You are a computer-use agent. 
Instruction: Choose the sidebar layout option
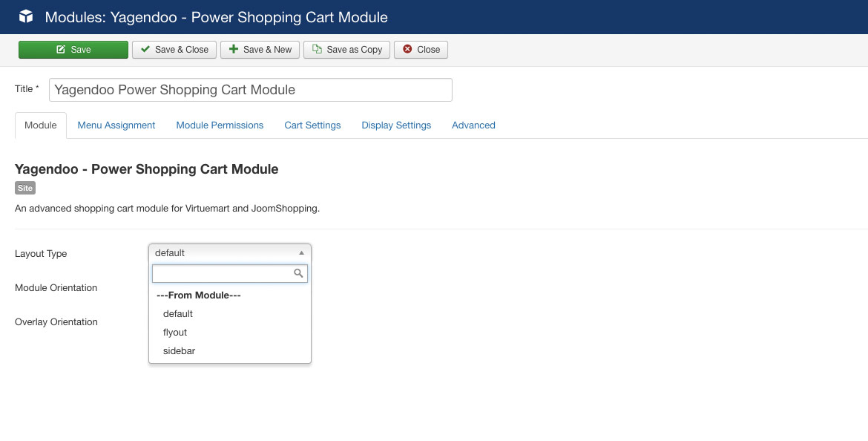coord(230,350)
